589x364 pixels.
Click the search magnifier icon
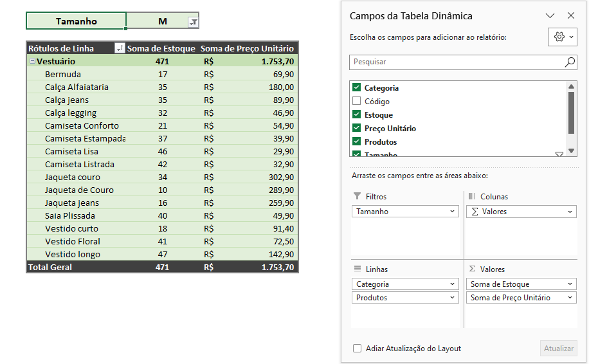pyautogui.click(x=570, y=62)
